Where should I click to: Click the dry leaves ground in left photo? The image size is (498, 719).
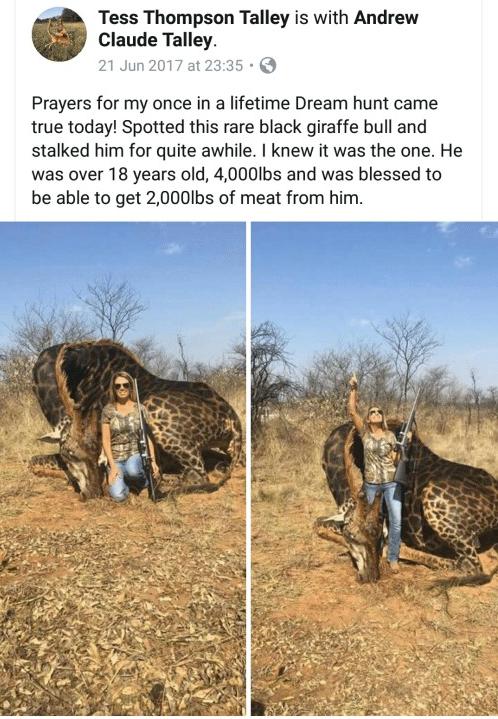pyautogui.click(x=122, y=610)
